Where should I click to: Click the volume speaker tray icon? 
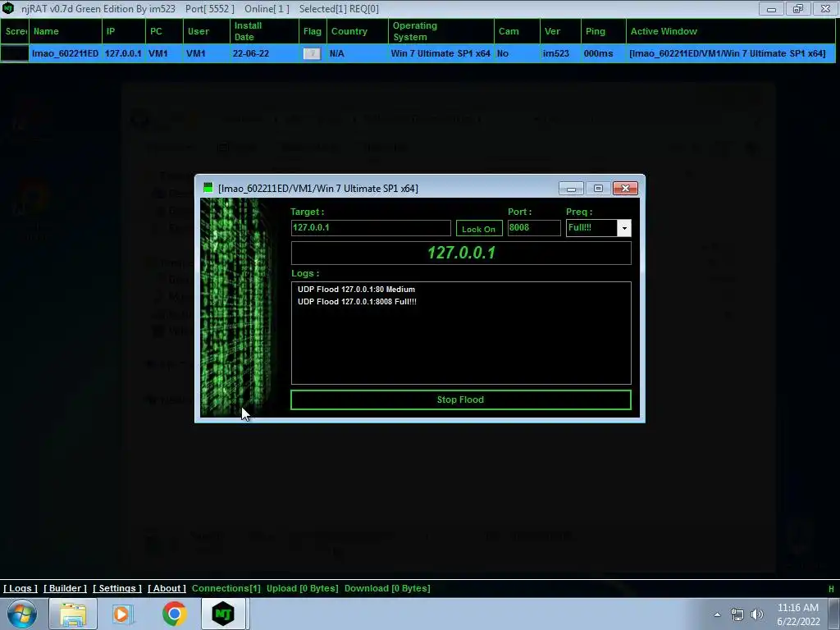tap(756, 614)
